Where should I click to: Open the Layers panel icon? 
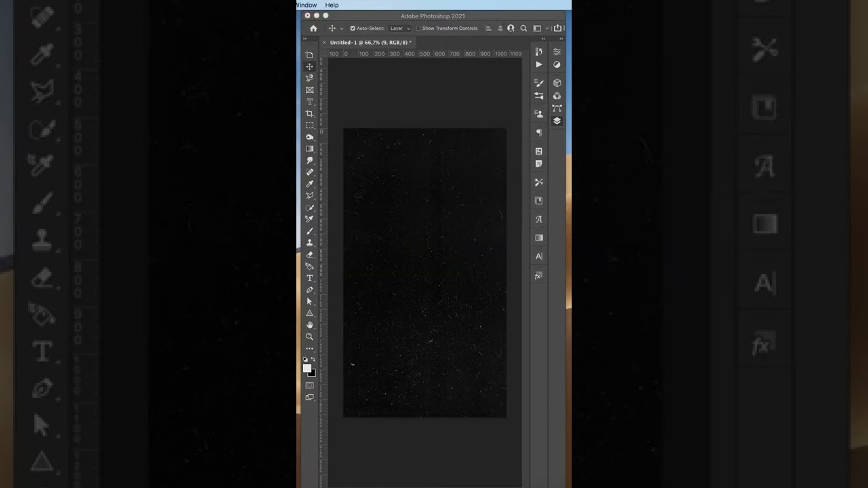(x=557, y=121)
